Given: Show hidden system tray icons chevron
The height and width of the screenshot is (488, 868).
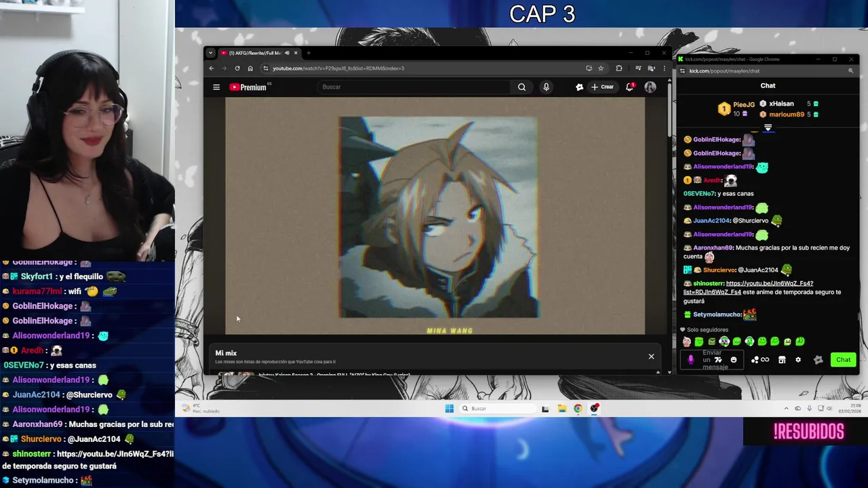Looking at the screenshot, I should pyautogui.click(x=787, y=409).
